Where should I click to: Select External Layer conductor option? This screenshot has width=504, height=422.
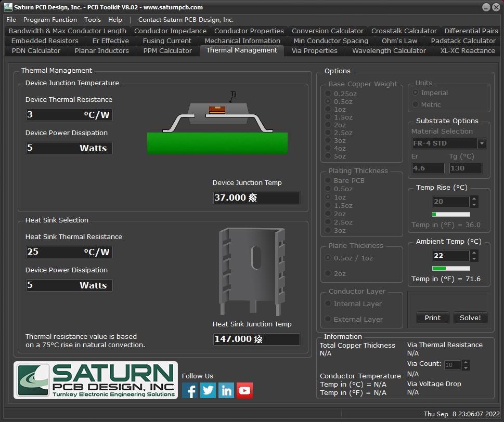coord(328,319)
